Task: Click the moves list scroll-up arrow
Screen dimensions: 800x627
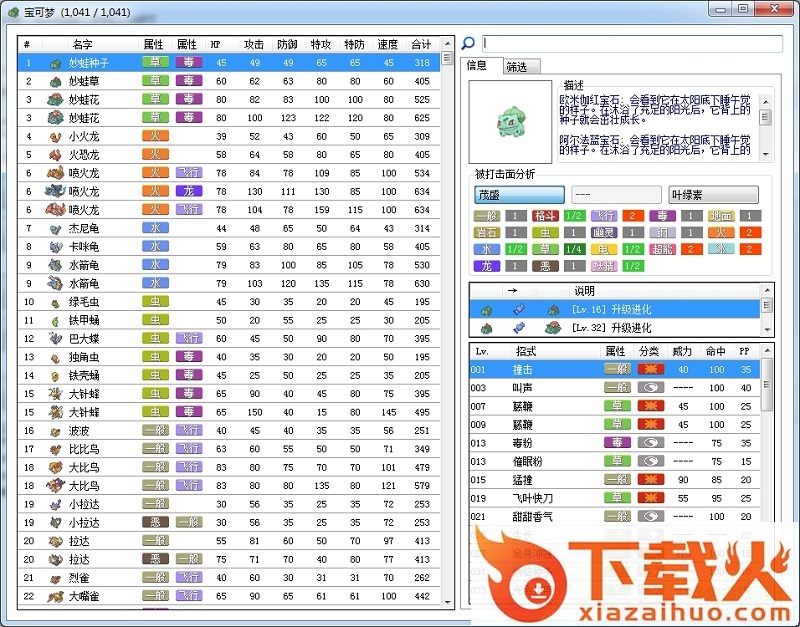Action: (x=767, y=351)
